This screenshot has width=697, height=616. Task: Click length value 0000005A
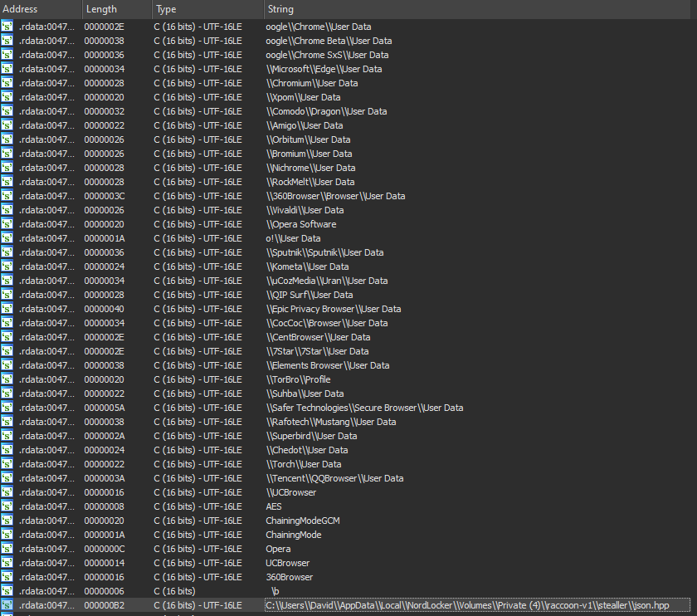pos(105,408)
